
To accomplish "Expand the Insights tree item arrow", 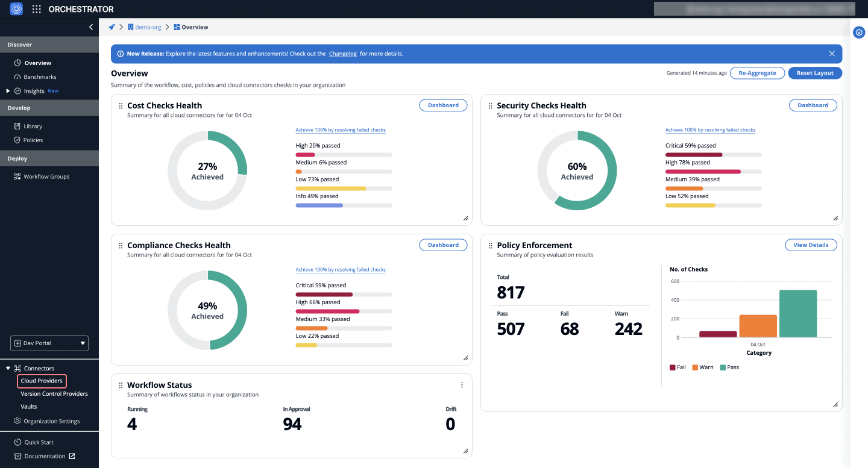I will pyautogui.click(x=8, y=91).
